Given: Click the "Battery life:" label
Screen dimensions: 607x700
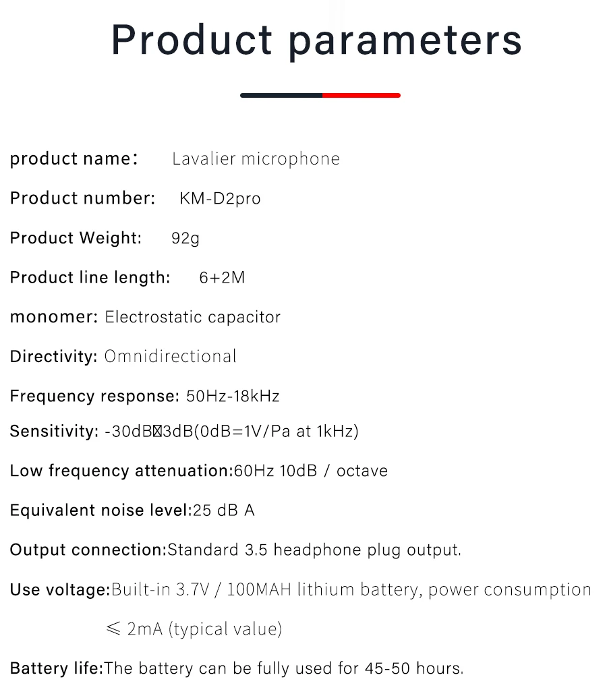Looking at the screenshot, I should pos(56,669).
